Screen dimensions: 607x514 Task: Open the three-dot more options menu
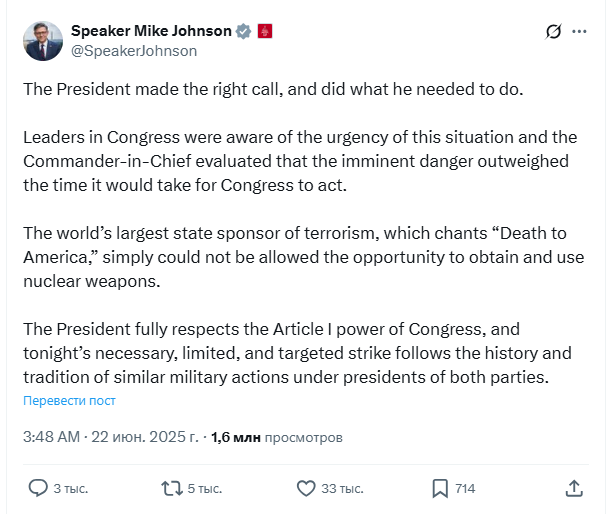point(579,32)
